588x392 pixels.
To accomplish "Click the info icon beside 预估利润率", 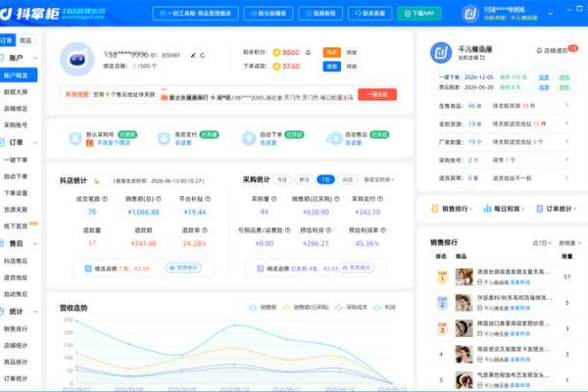I will (383, 230).
